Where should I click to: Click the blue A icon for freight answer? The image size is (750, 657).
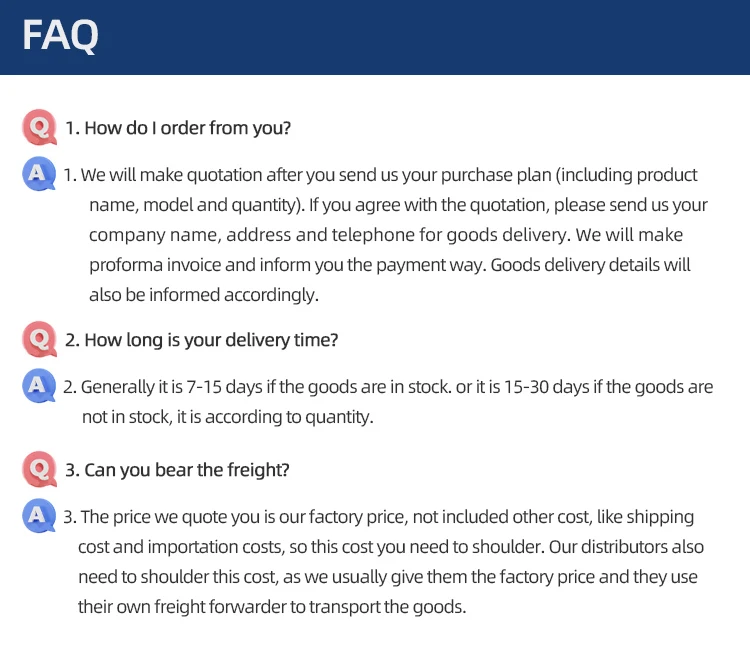tap(39, 516)
